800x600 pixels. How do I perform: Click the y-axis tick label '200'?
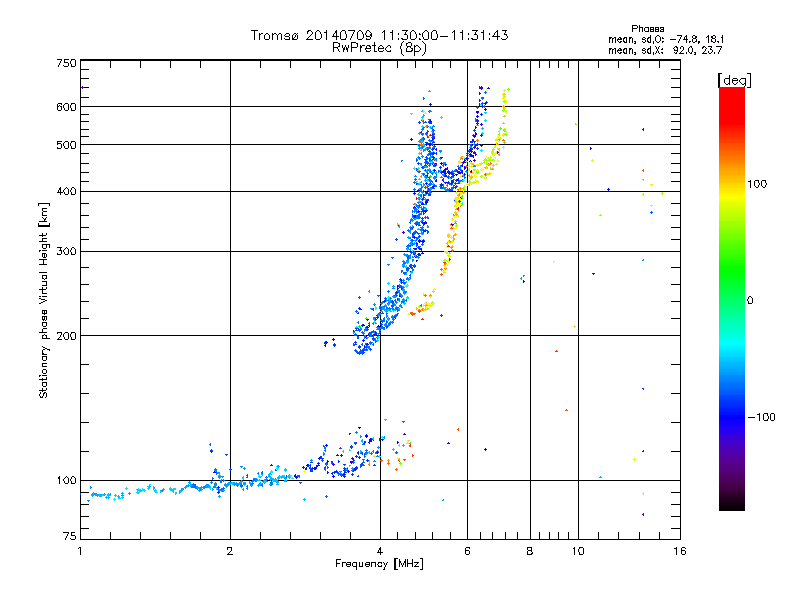click(66, 336)
